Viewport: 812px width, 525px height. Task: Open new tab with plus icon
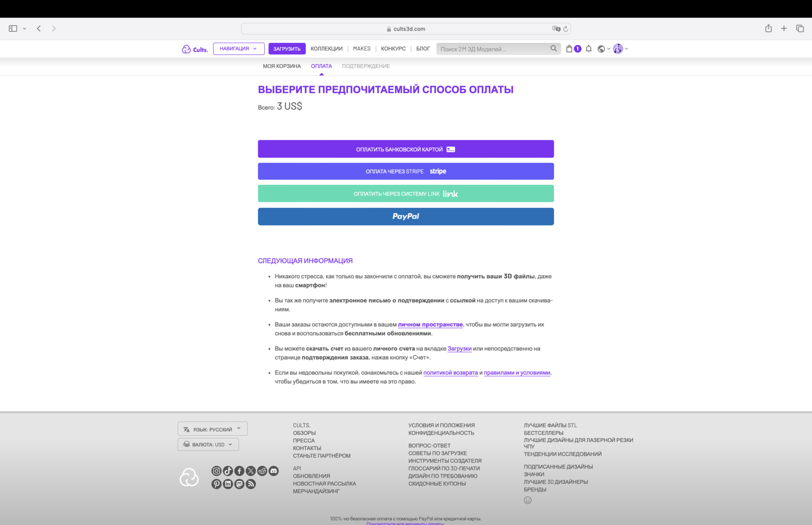[784, 28]
